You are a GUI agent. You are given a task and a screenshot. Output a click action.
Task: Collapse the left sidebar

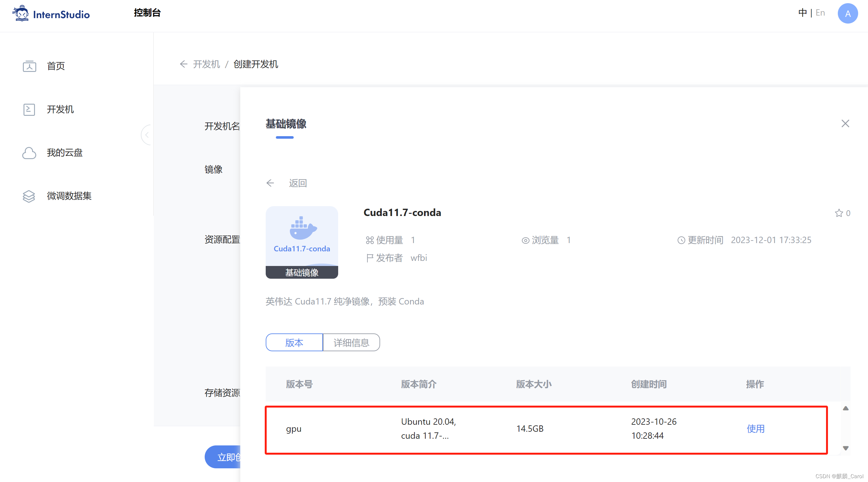point(147,135)
